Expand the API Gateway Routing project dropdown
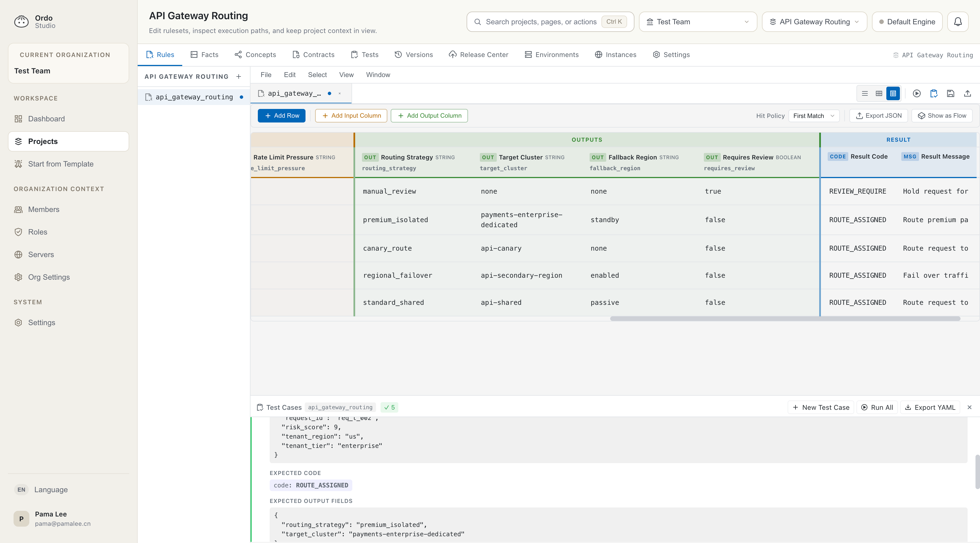The image size is (980, 543). click(814, 22)
